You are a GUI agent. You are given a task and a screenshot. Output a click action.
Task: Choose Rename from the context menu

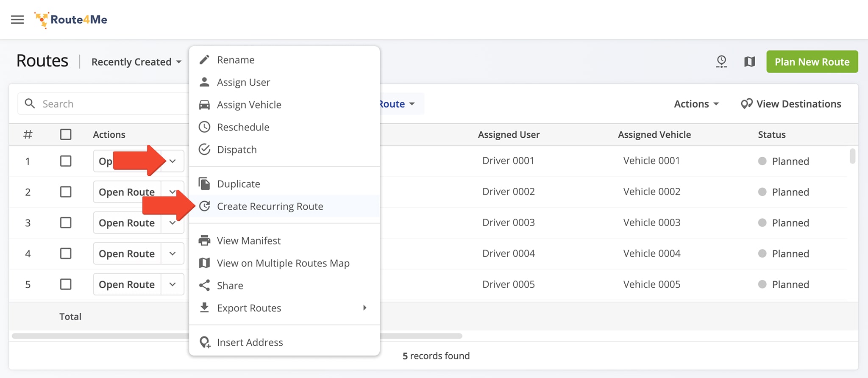click(x=284, y=60)
